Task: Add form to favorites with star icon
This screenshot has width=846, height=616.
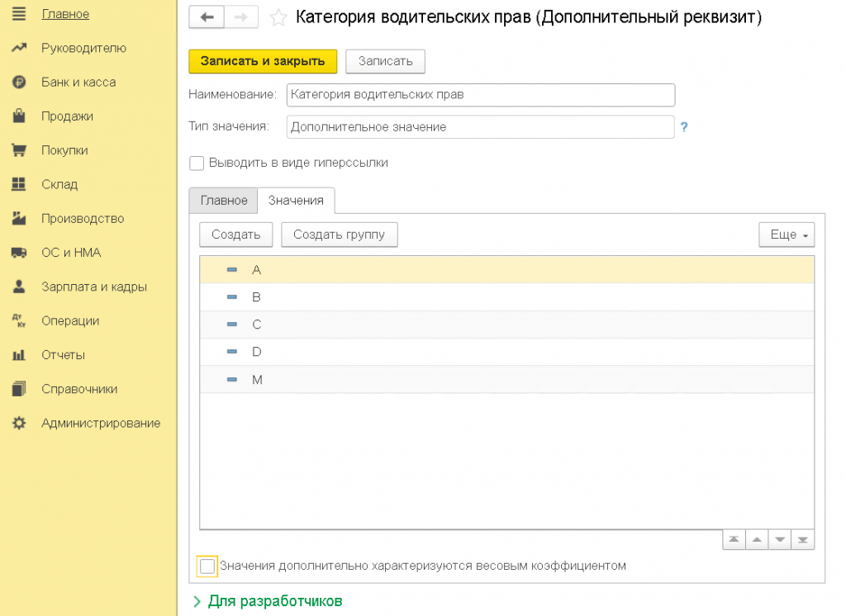Action: click(x=279, y=17)
